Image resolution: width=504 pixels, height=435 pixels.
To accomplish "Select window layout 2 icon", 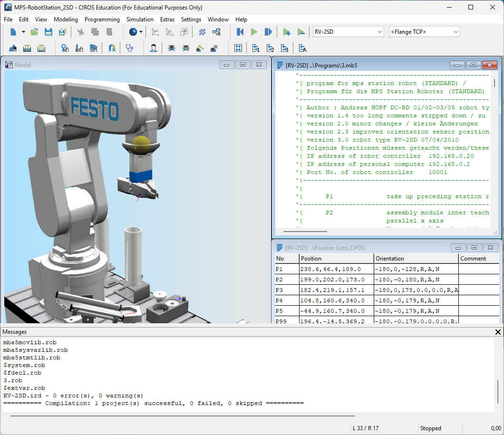I will coord(271,48).
